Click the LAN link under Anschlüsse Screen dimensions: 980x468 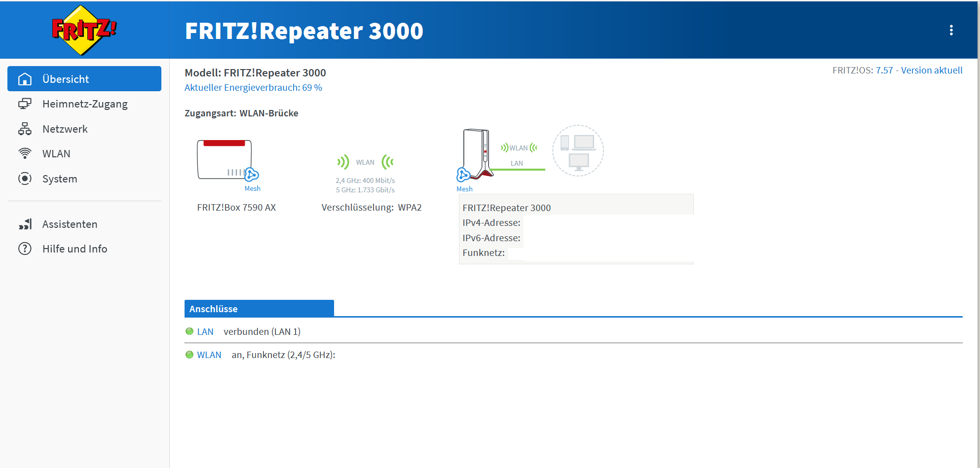pos(205,331)
